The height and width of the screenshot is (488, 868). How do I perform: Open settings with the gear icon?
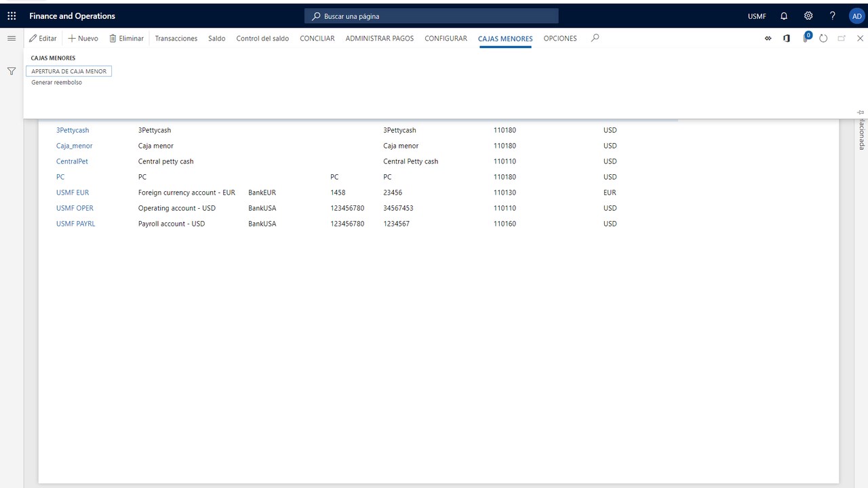(x=808, y=16)
